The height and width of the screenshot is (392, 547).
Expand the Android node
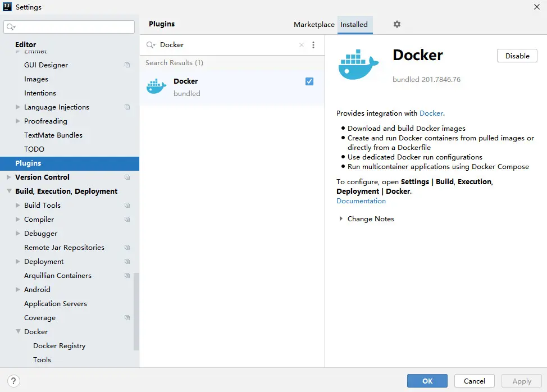[x=18, y=289]
